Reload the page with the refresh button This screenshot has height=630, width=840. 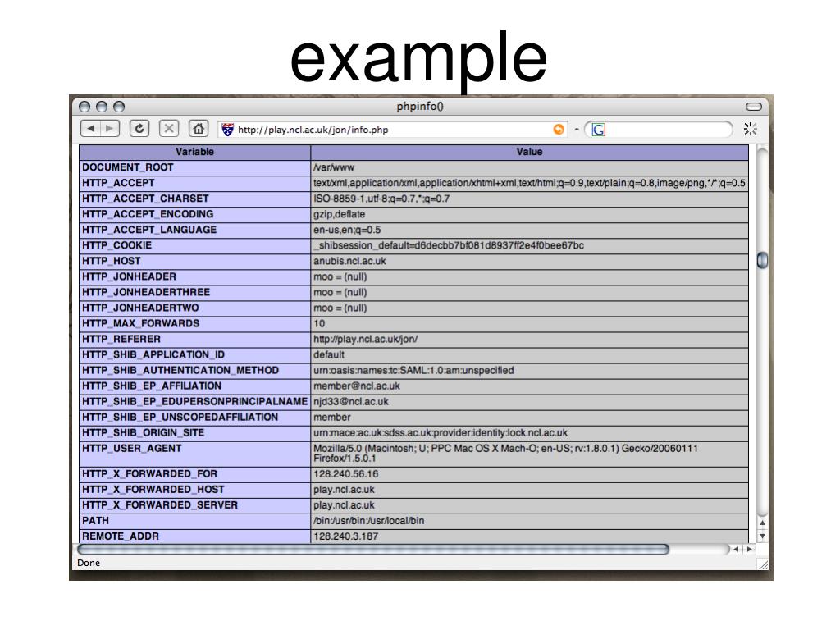pyautogui.click(x=139, y=129)
